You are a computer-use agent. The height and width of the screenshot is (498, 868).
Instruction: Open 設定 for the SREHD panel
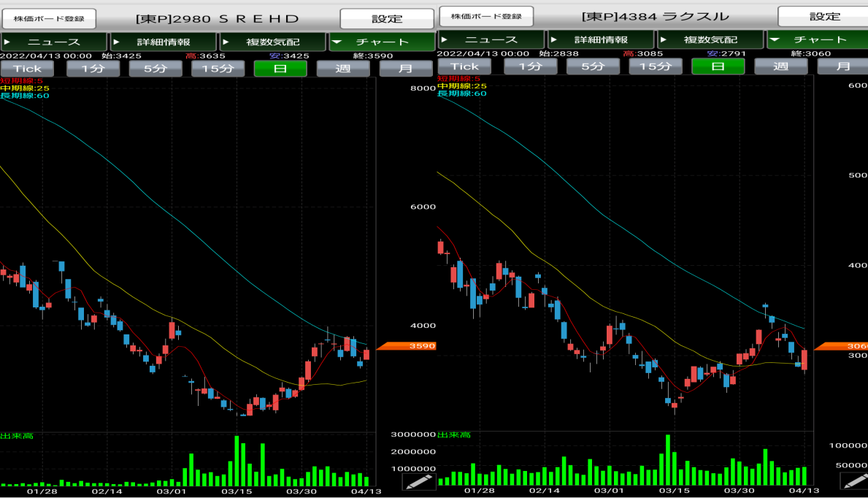tap(387, 18)
